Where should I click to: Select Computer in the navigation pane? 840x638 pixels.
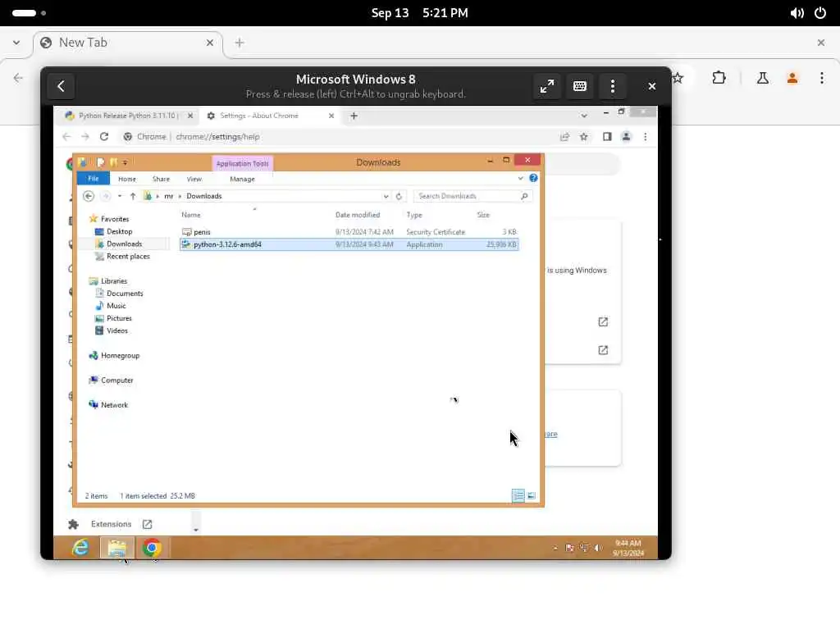(116, 380)
